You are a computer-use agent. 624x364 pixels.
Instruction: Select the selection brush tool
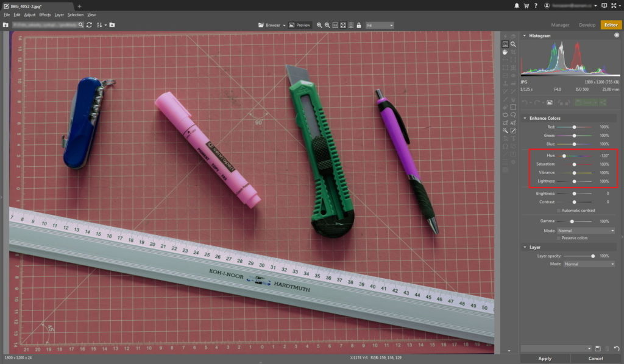513,130
